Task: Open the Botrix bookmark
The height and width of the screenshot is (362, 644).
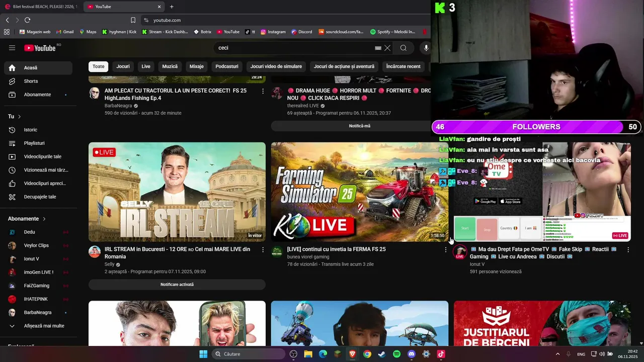Action: 203,32
